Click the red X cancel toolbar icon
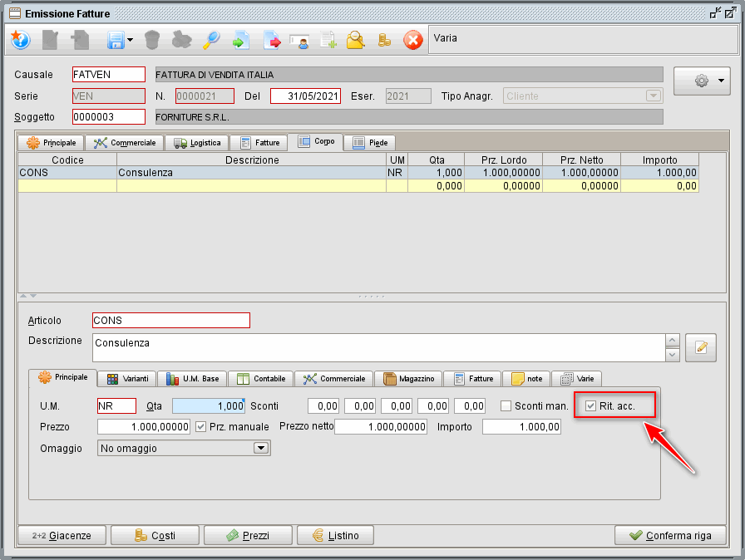Screen dimensions: 745x560 coord(413,40)
